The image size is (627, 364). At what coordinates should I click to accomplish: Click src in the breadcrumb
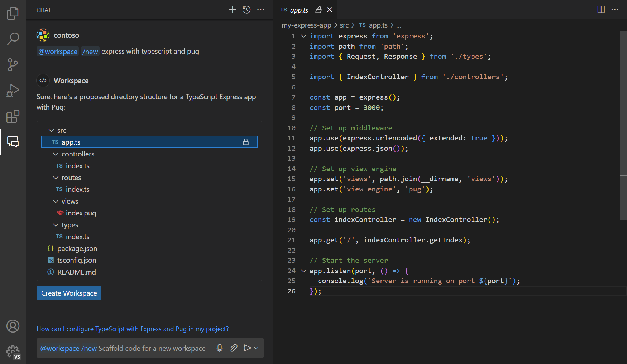click(344, 25)
